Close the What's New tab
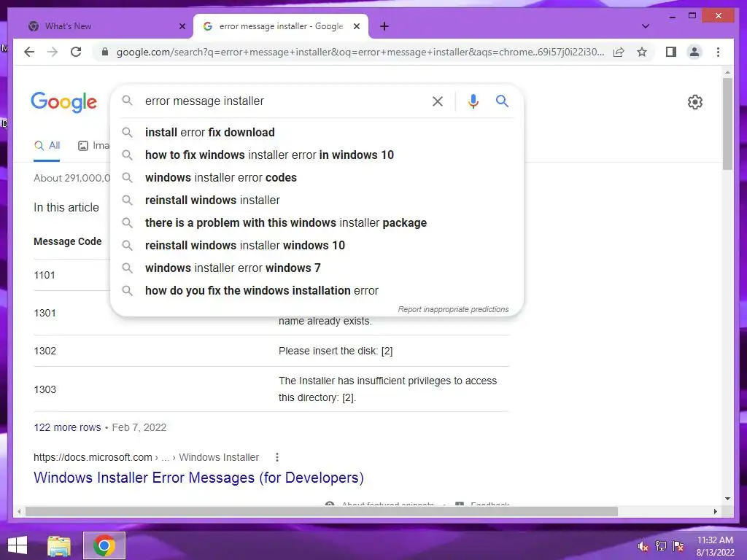The image size is (747, 560). [182, 27]
